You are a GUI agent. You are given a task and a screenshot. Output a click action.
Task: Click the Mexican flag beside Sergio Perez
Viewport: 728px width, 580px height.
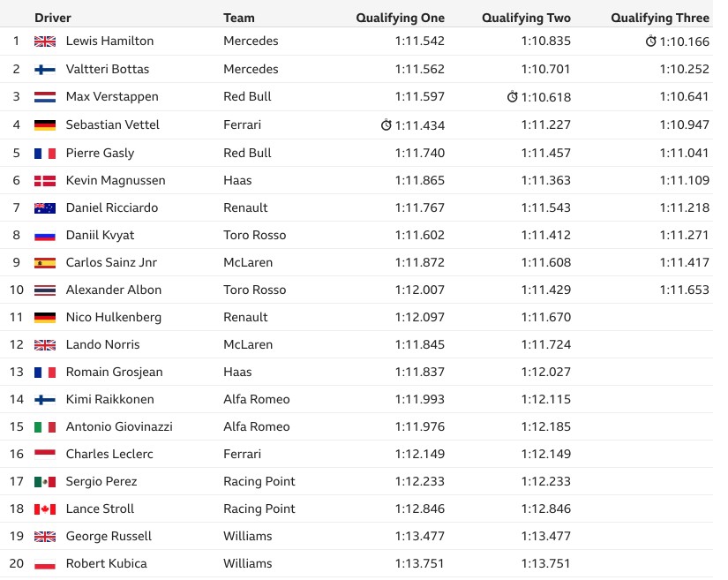click(x=45, y=482)
